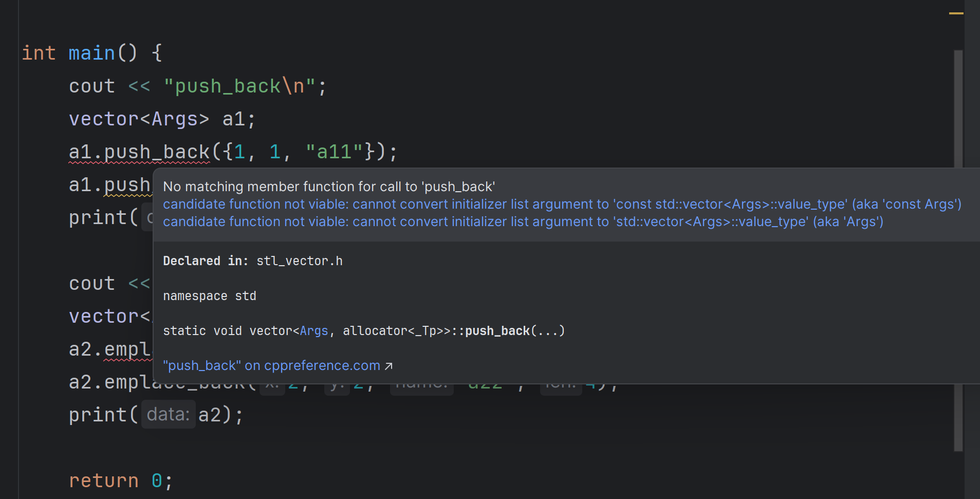Click the Declared in: header of the tooltip

[205, 261]
